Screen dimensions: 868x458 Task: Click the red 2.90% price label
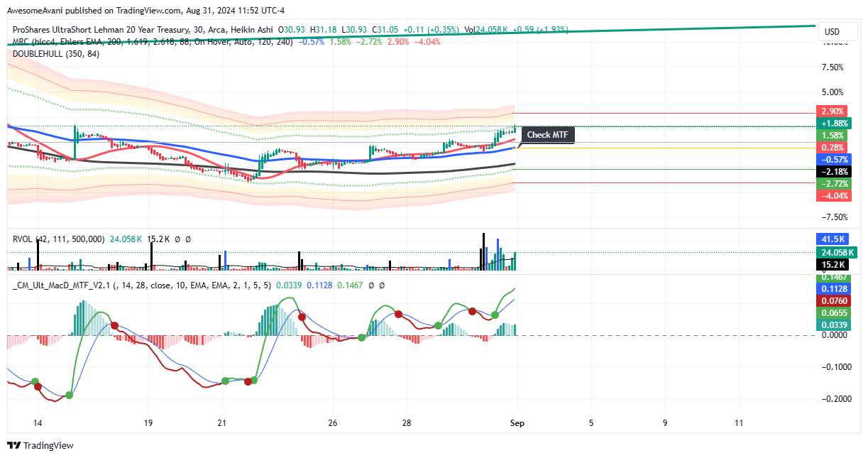coord(833,111)
